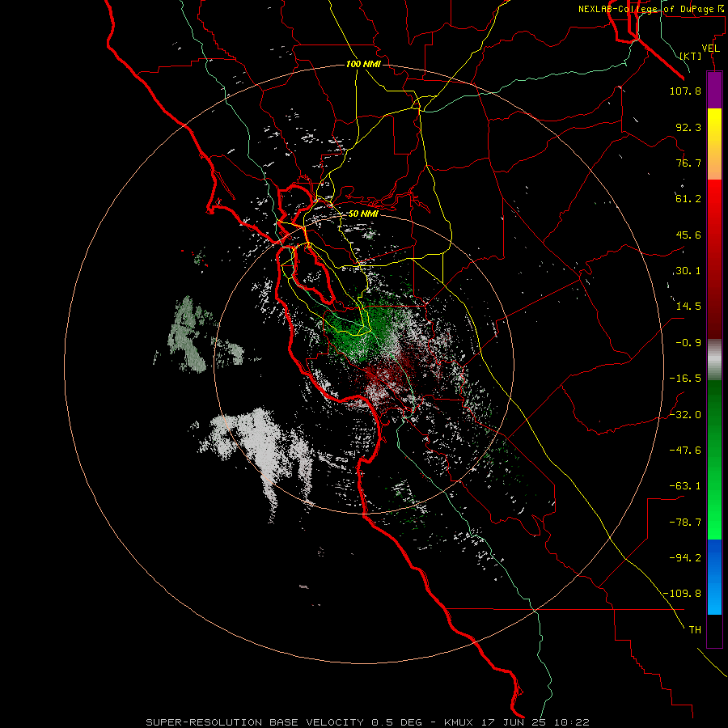This screenshot has height=728, width=728.
Task: Click the -0.9 legend value
Action: [688, 343]
